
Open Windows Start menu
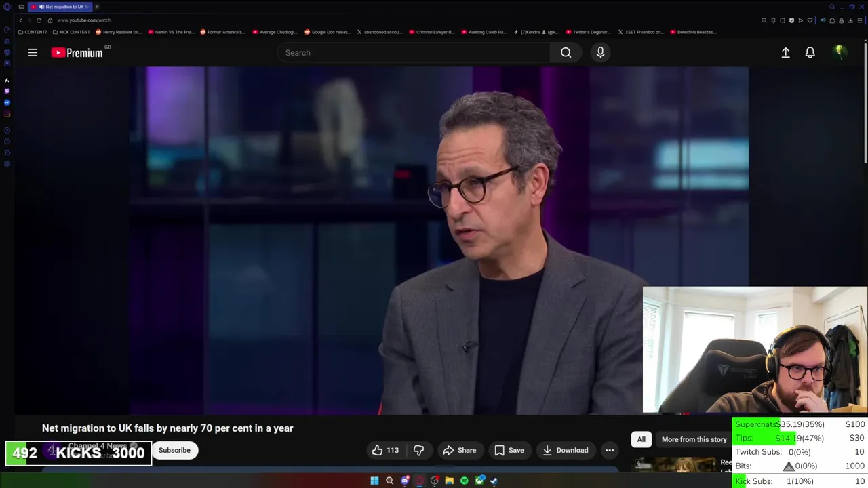coord(374,481)
